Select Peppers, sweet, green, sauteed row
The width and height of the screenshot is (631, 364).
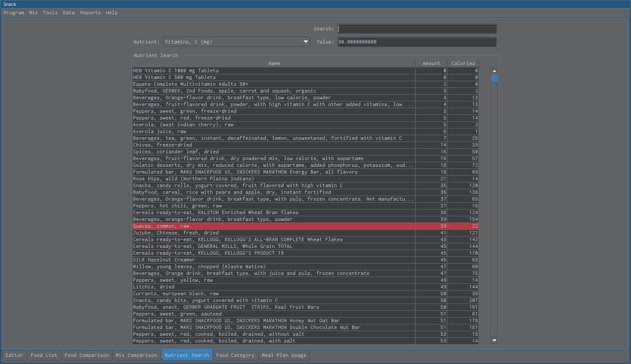tap(305, 314)
